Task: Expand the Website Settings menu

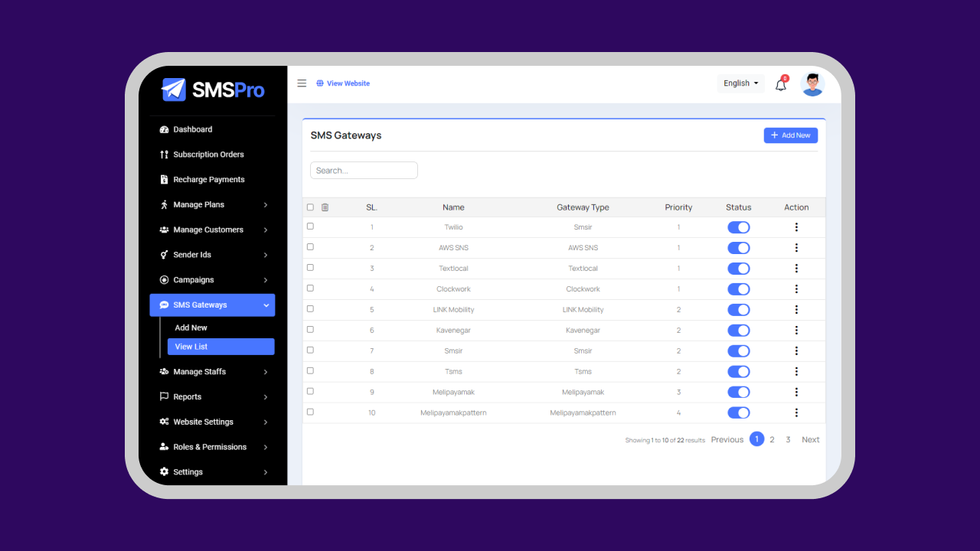Action: 201,422
